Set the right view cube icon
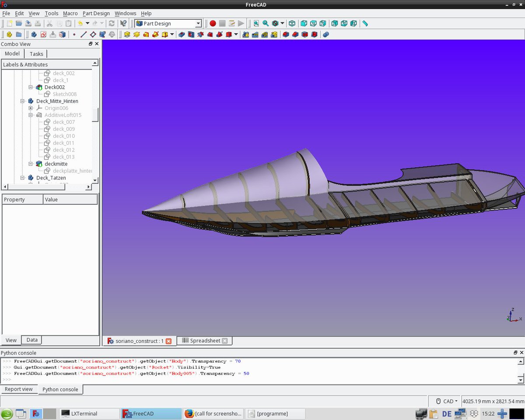Screen dimensions: 525x420 322,23
